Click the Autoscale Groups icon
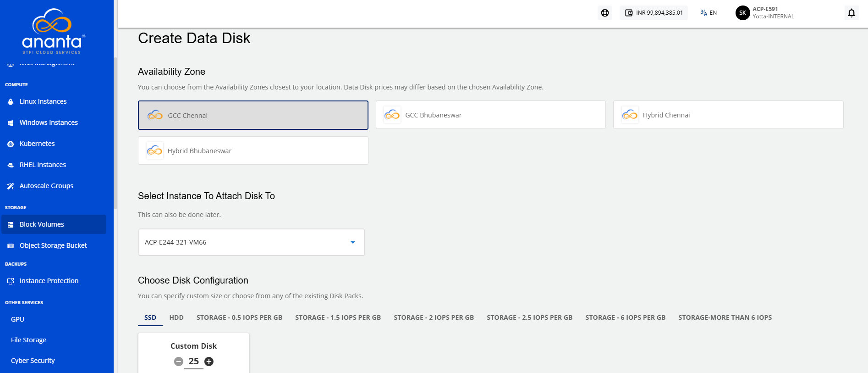This screenshot has width=868, height=373. click(11, 186)
